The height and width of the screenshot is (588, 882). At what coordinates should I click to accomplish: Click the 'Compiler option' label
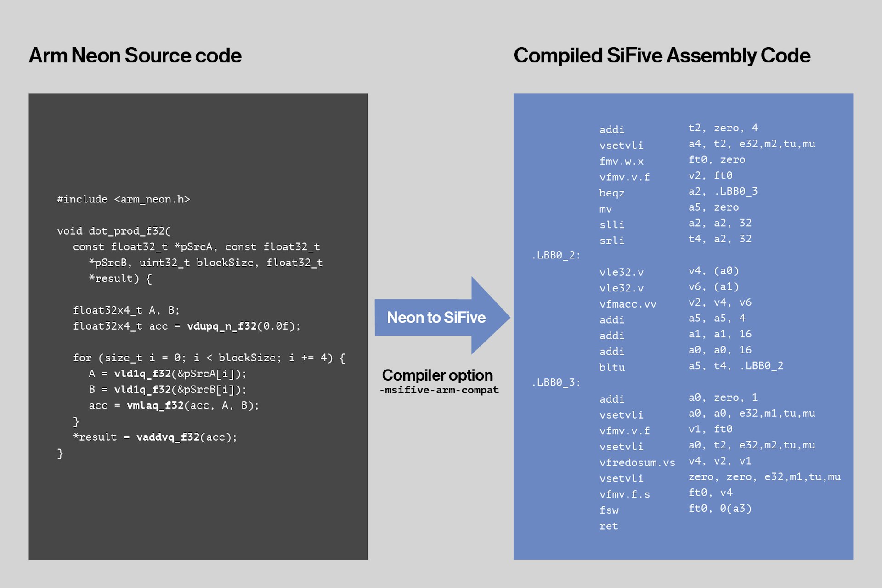pos(437,375)
